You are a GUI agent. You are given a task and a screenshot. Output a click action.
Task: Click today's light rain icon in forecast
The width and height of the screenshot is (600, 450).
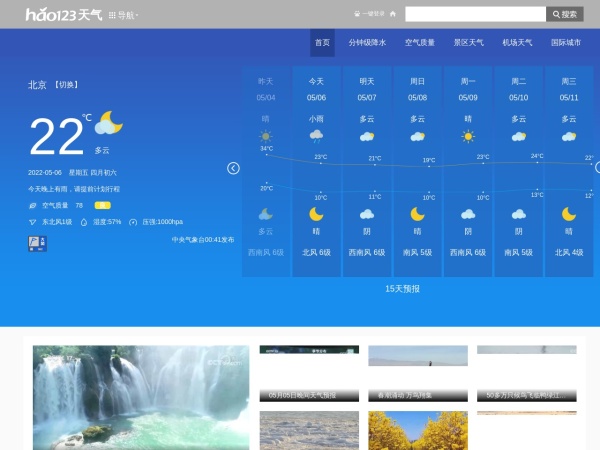pyautogui.click(x=316, y=136)
